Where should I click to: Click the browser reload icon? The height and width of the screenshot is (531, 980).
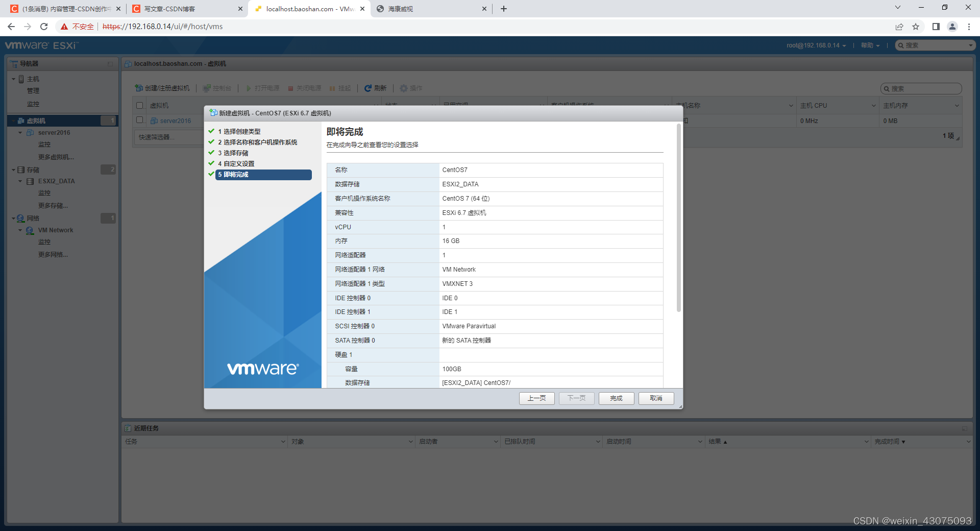pyautogui.click(x=44, y=27)
